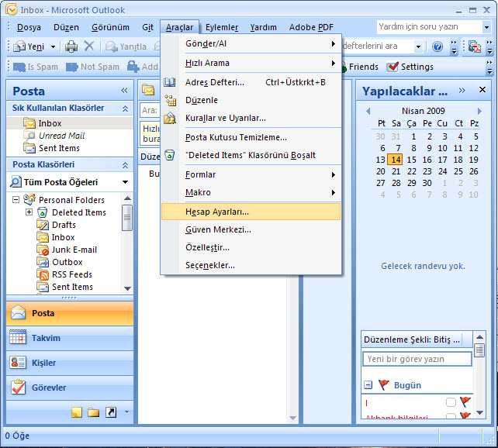Open Settings in the spam toolbar
This screenshot has width=498, height=448.
click(410, 67)
